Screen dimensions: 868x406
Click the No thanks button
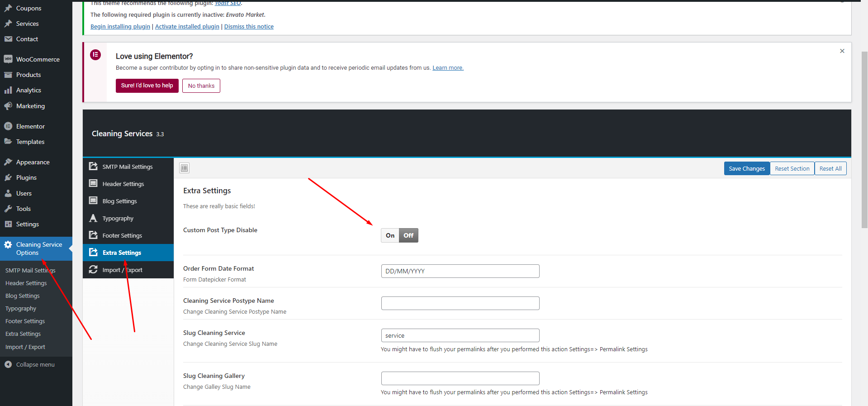[201, 86]
